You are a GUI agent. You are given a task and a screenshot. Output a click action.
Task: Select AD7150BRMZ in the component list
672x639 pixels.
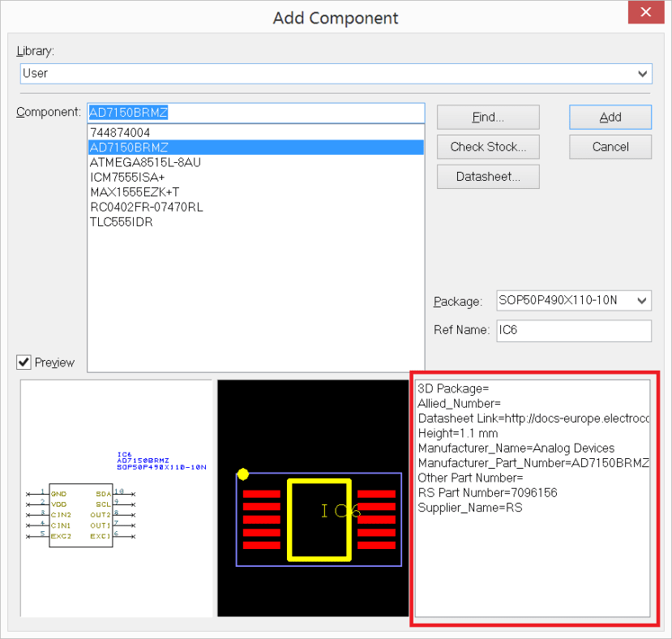(x=256, y=148)
